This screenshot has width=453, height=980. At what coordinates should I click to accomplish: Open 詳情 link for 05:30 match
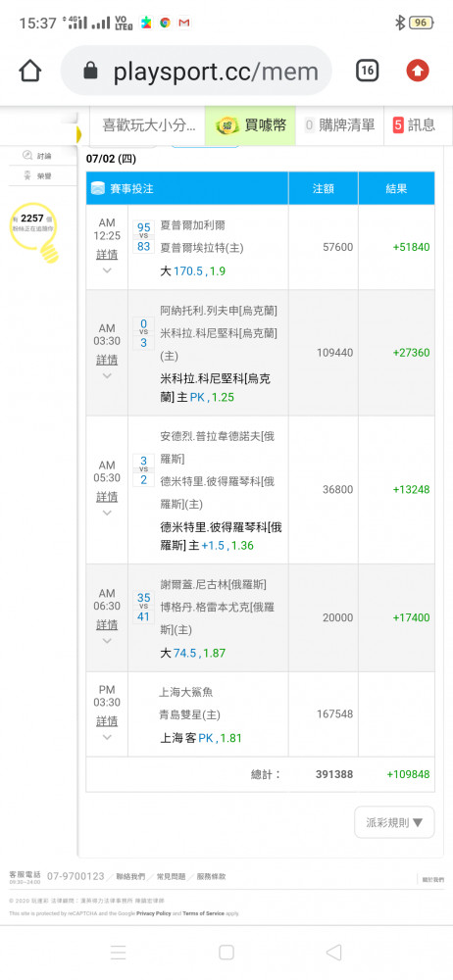[107, 497]
